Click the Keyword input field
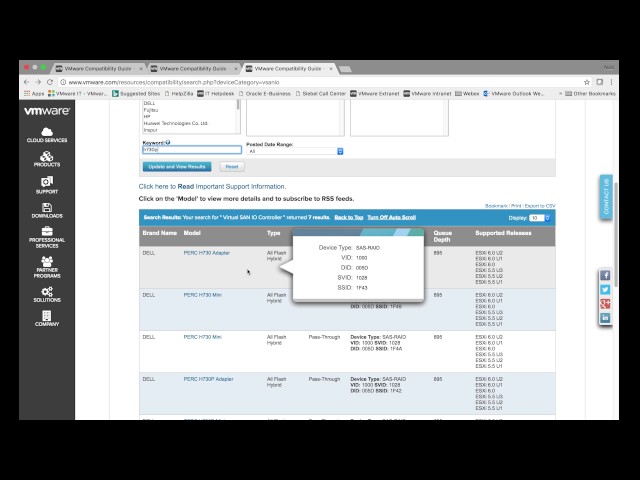Viewport: 640px width, 480px height. pos(192,150)
